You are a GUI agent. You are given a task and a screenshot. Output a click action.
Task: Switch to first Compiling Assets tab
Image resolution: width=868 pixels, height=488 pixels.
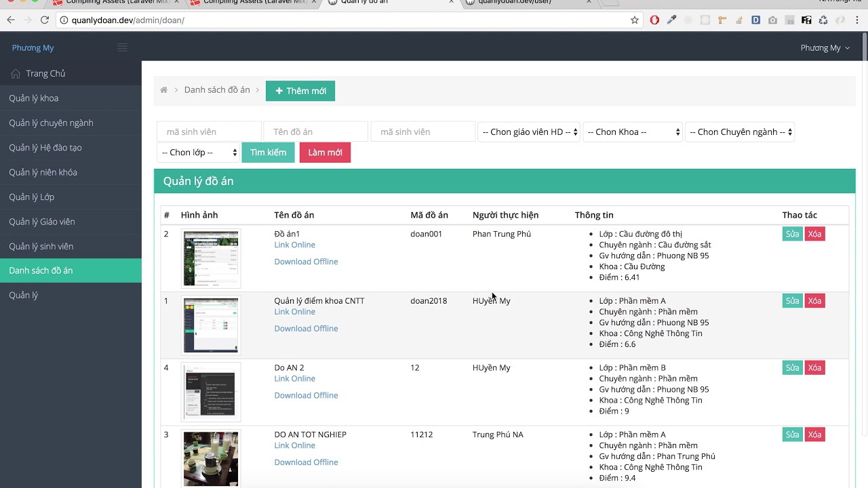tap(115, 3)
